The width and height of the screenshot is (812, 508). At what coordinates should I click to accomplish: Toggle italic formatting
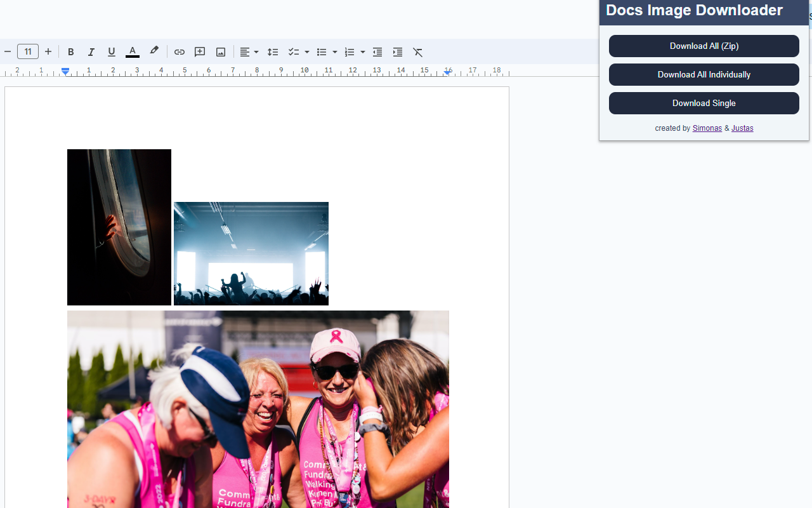(x=91, y=52)
